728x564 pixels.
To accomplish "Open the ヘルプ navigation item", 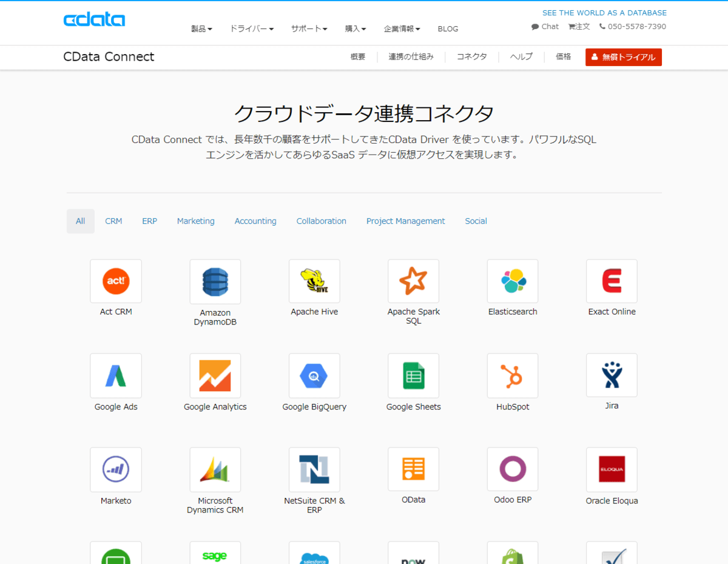I will 521,57.
